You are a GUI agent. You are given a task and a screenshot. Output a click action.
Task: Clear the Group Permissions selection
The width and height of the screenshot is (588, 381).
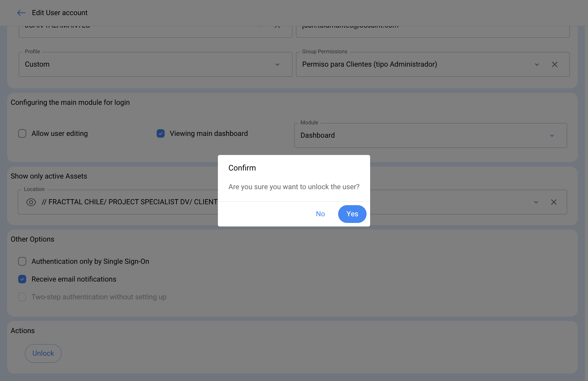click(x=554, y=64)
